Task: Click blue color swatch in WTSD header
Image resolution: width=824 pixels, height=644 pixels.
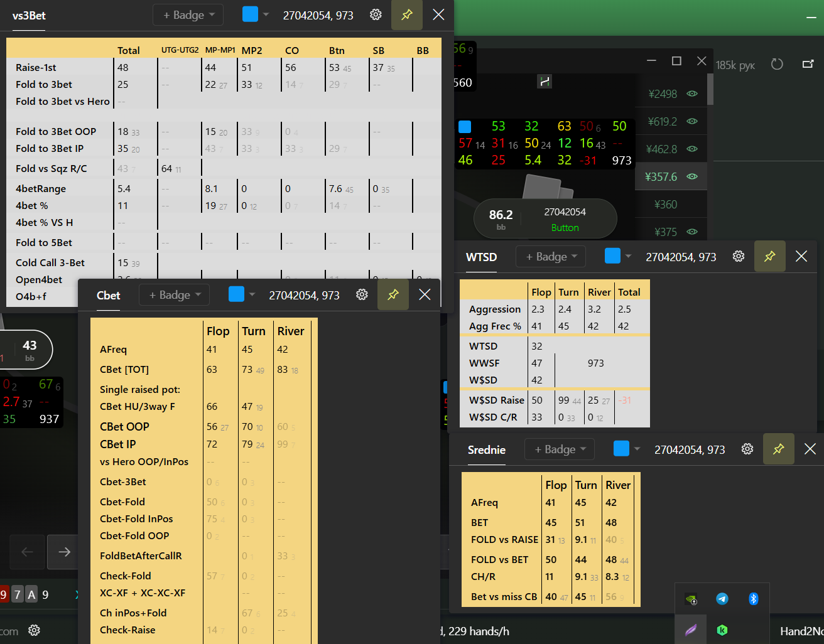Action: [612, 255]
